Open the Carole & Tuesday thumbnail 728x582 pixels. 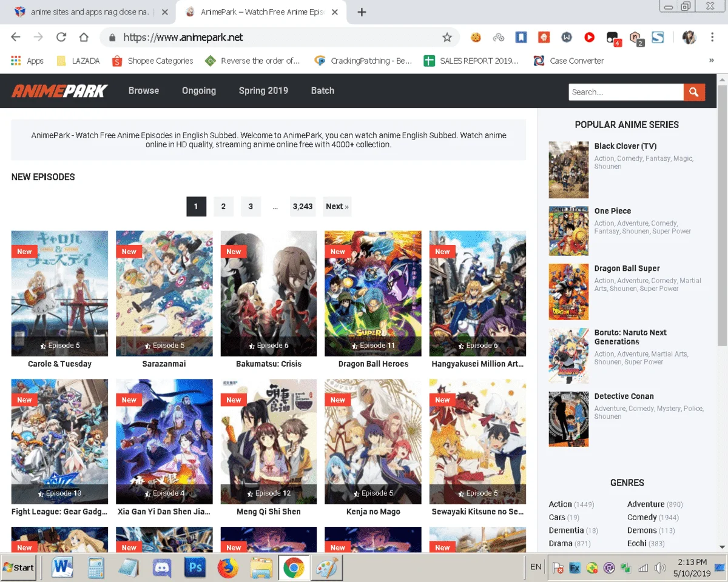click(59, 293)
